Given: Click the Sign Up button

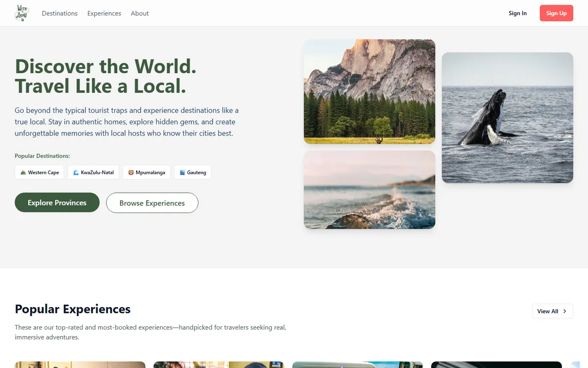Looking at the screenshot, I should [x=556, y=13].
